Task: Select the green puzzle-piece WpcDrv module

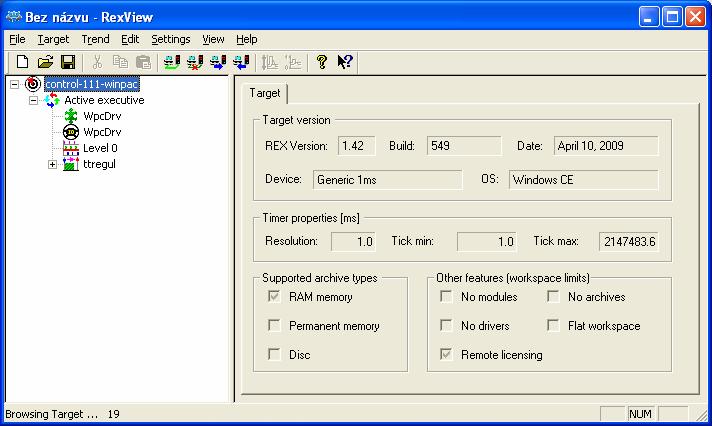Action: point(71,116)
